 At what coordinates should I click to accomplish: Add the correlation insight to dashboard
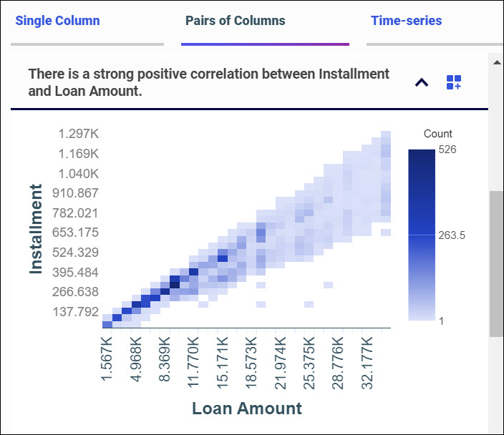click(454, 82)
